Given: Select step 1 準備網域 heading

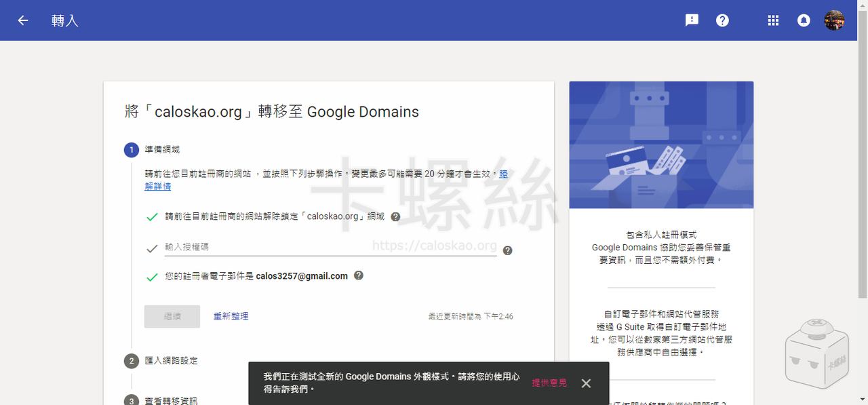Looking at the screenshot, I should [162, 149].
